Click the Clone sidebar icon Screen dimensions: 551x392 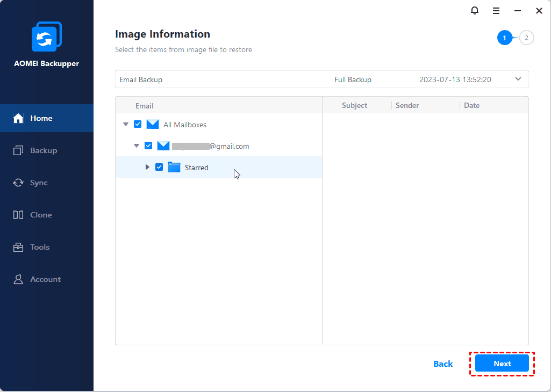[x=18, y=215]
